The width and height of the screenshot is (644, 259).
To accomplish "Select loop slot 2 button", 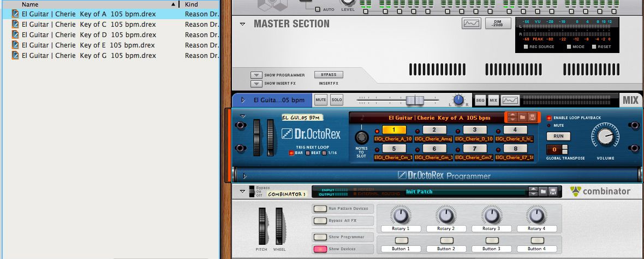I will point(434,130).
